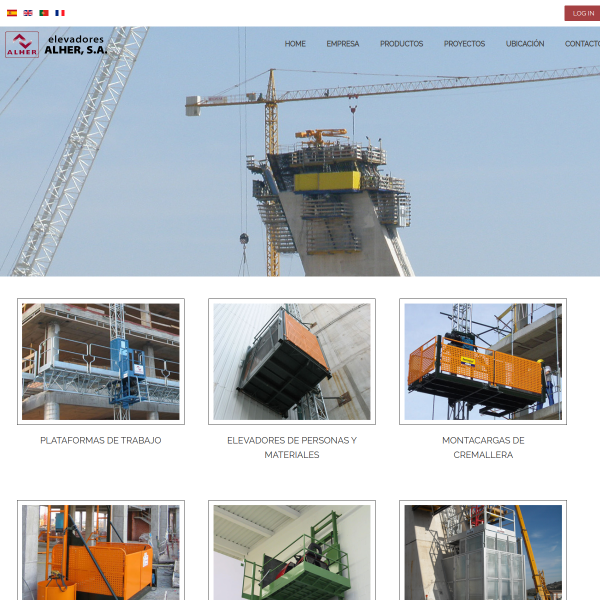
Task: Open the UBICACIÓN menu item
Action: [x=525, y=44]
